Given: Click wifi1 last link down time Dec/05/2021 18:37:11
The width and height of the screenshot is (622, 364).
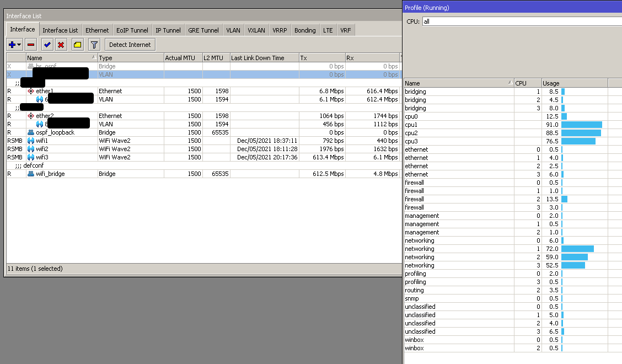Looking at the screenshot, I should point(267,141).
